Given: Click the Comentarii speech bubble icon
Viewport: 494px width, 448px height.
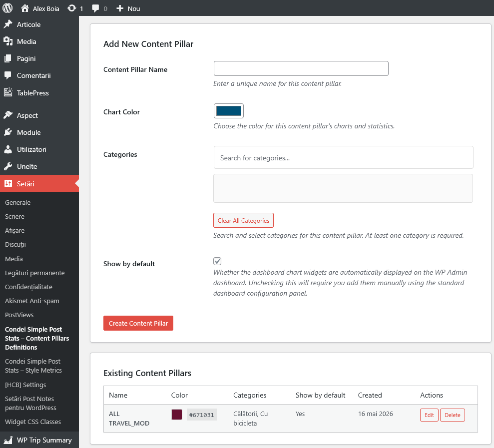Looking at the screenshot, I should point(8,75).
